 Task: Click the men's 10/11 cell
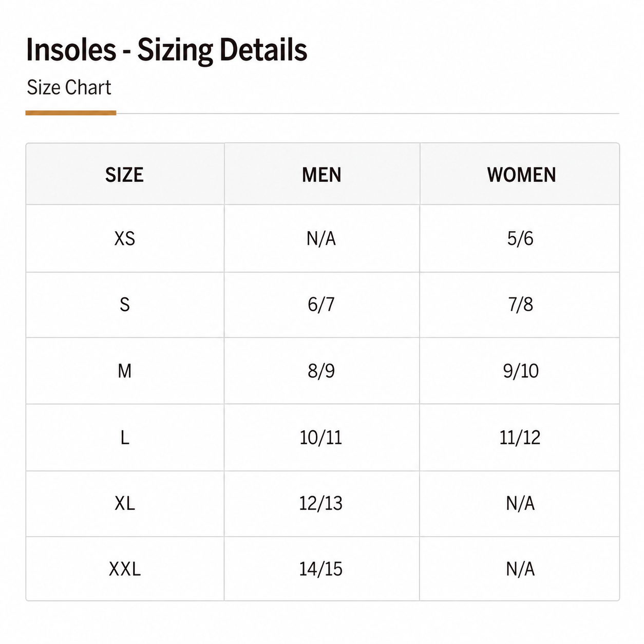(x=322, y=438)
